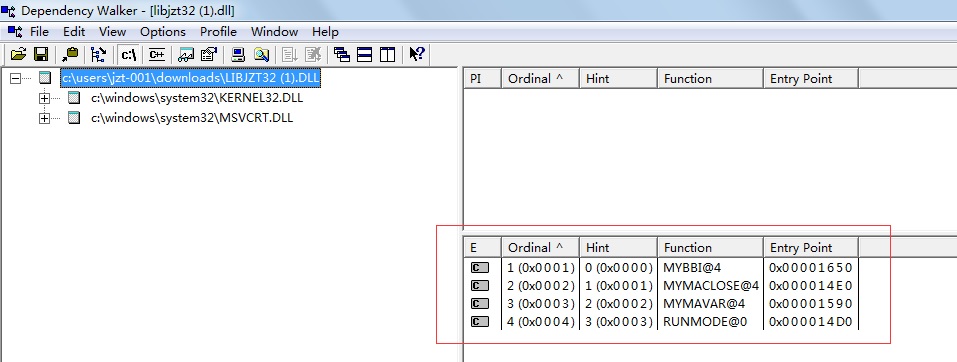Toggle Undecorate C++ Functions button
957x362 pixels.
(157, 54)
